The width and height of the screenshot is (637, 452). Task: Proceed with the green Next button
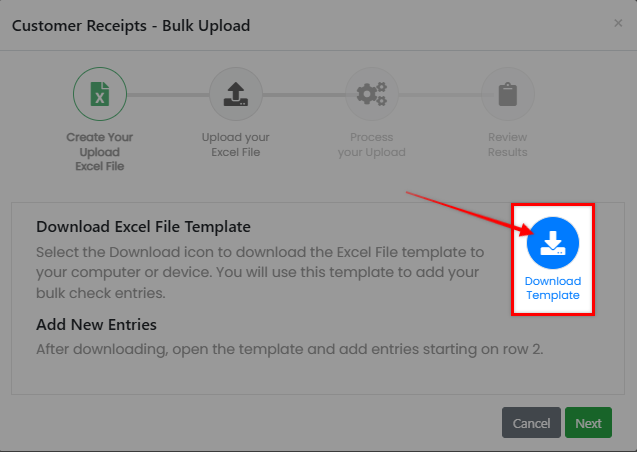pos(588,423)
